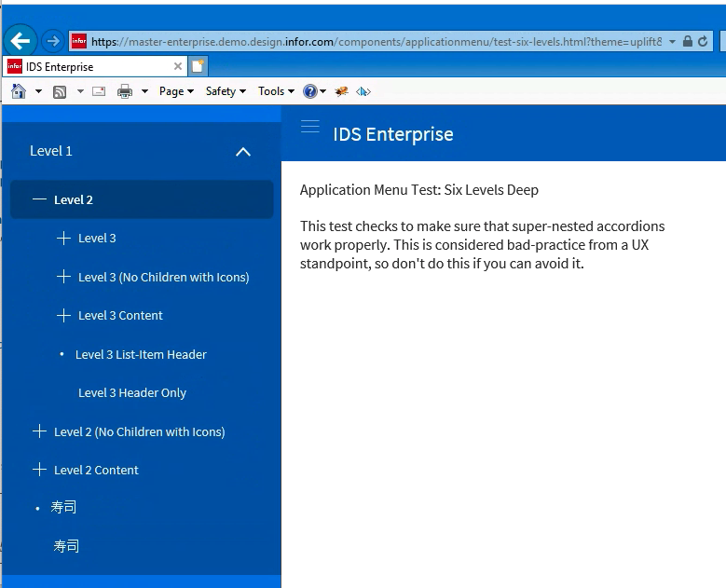Viewport: 726px width, 588px height.
Task: Open the Print options dropdown arrow
Action: pos(144,91)
